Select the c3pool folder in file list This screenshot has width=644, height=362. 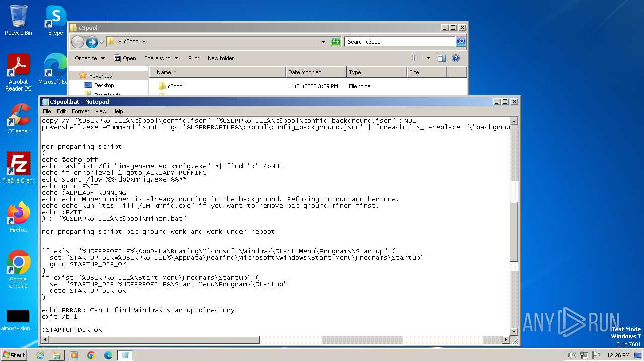point(175,86)
